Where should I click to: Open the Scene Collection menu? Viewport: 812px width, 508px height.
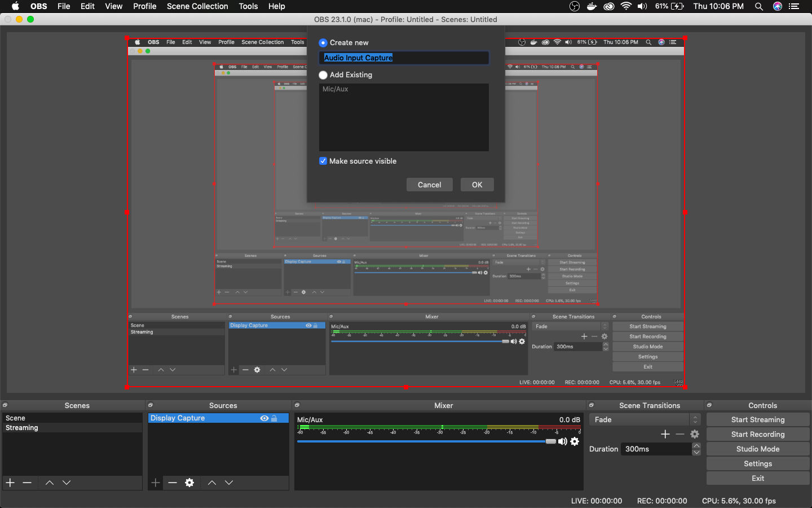tap(197, 6)
